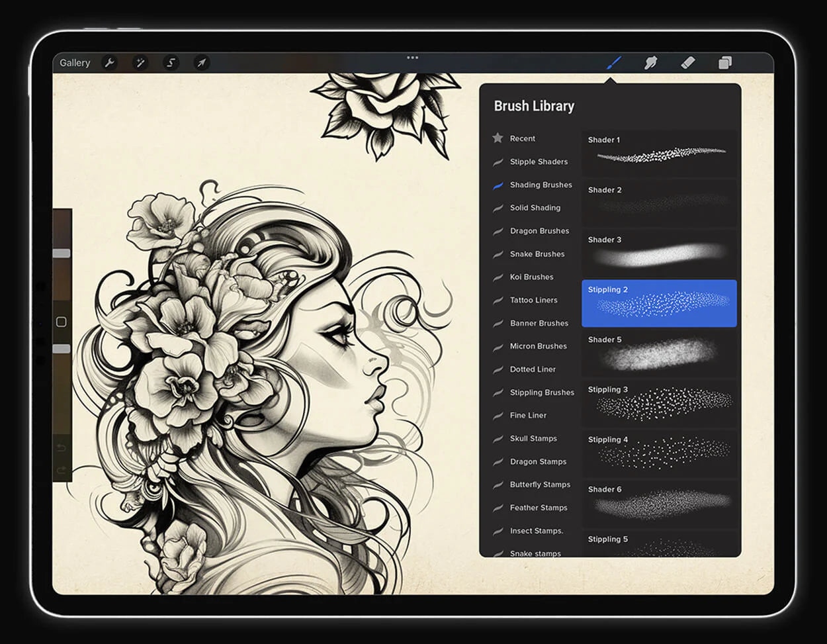Open the Gallery
This screenshot has width=827, height=644.
click(75, 63)
